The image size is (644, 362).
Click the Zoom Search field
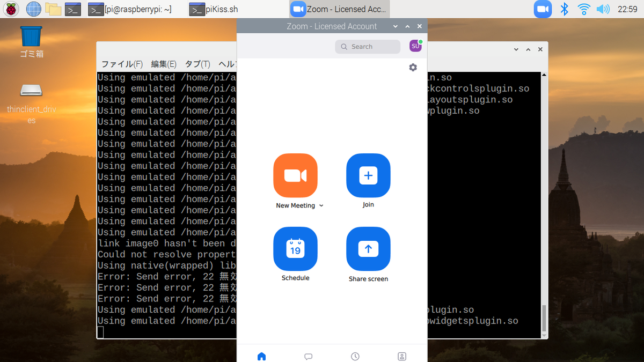coord(368,47)
